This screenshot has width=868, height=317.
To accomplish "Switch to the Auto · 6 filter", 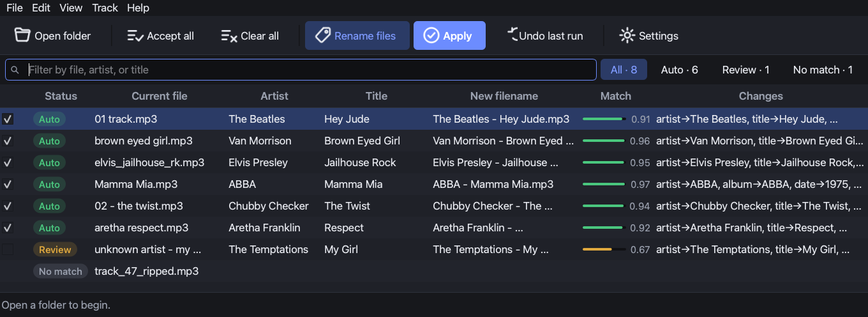I will point(679,70).
